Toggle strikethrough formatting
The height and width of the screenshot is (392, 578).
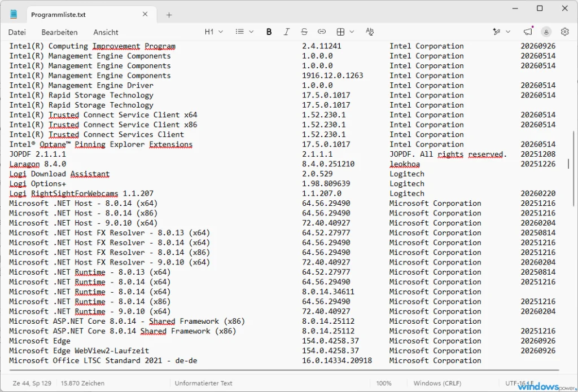304,32
